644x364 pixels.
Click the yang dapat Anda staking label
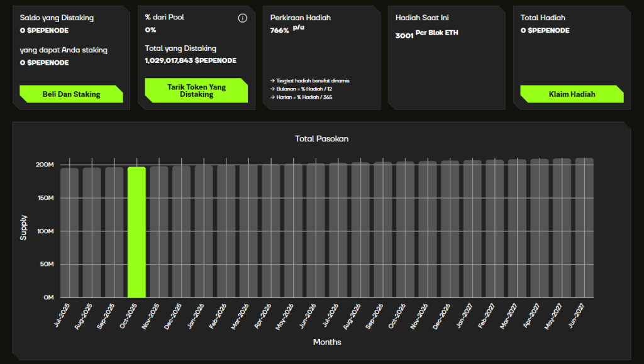64,50
